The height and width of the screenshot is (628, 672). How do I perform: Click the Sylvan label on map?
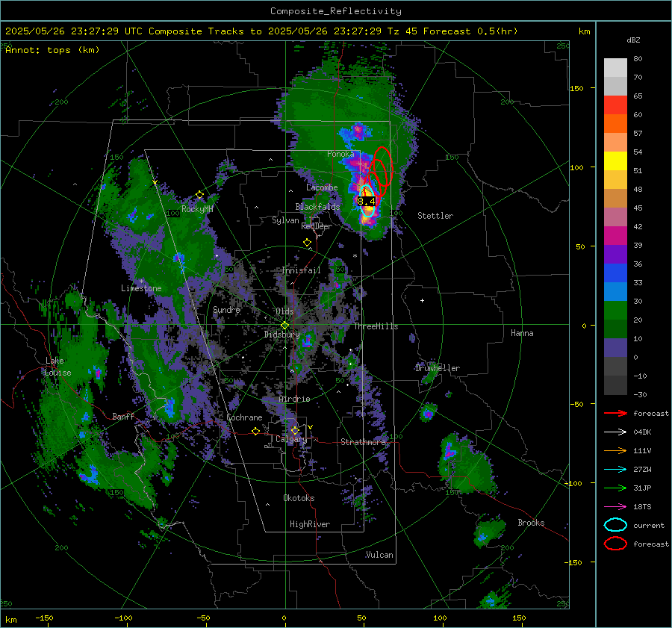tap(285, 220)
